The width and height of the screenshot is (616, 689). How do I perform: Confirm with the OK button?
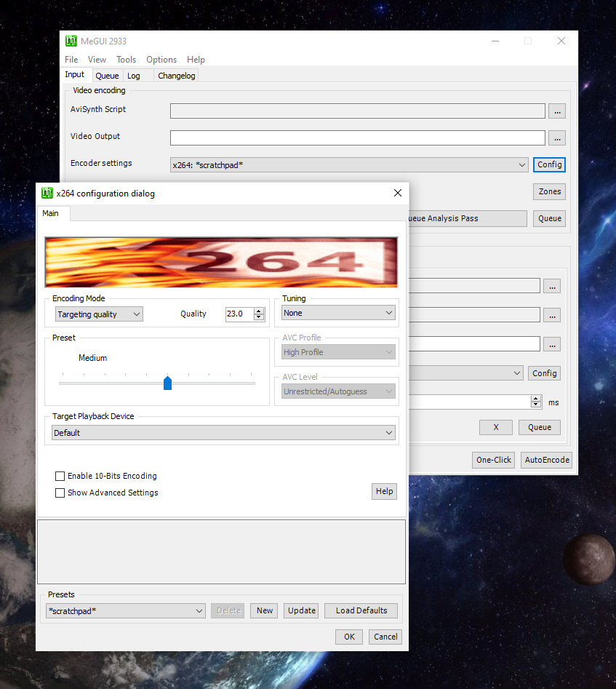point(349,637)
